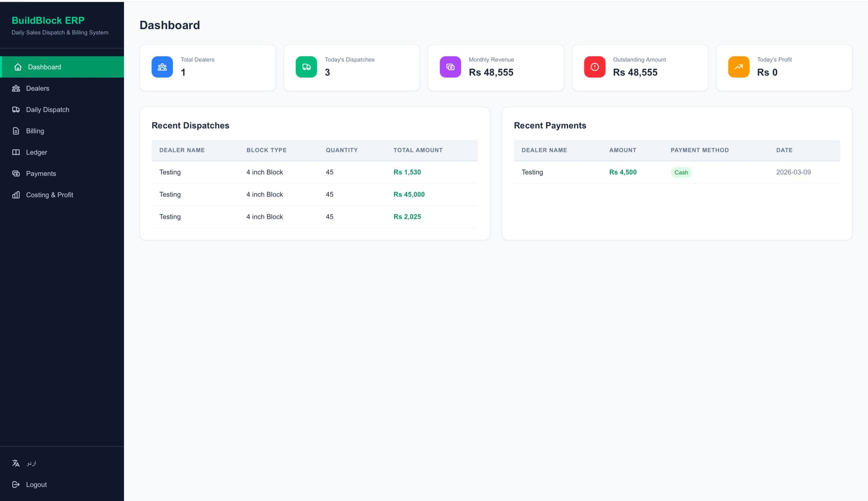Click the home icon beside Dashboard
Screen dimensions: 868x501
18,67
